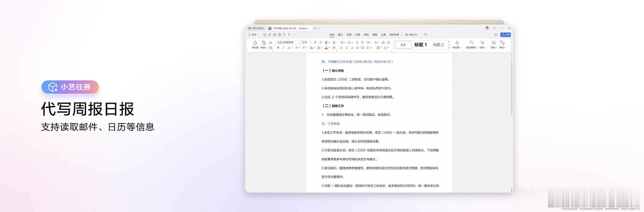Screen dimensions: 644x212
Task: Open the 会员专享 tab
Action: click(x=394, y=35)
